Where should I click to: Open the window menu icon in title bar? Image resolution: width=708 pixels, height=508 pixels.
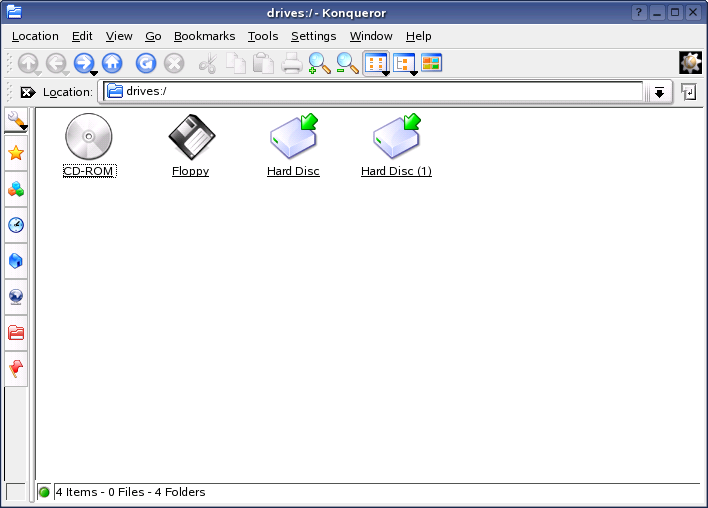tap(14, 12)
